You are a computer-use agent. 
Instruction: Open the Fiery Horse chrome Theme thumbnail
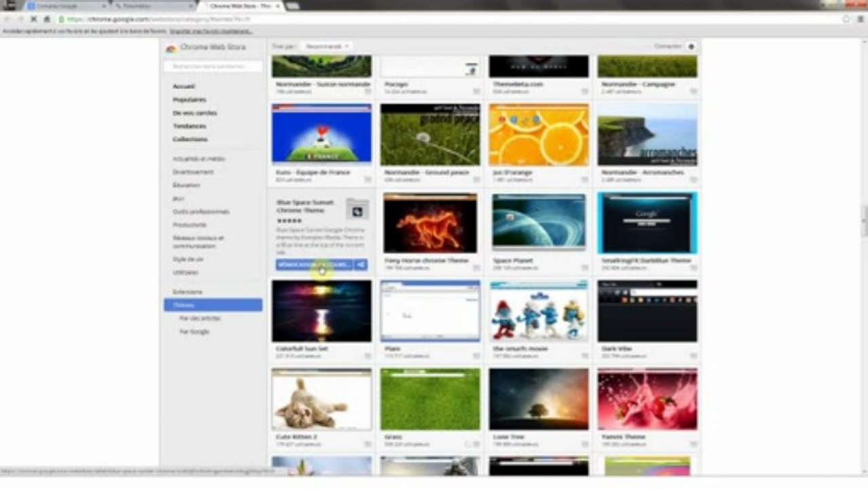tap(430, 223)
